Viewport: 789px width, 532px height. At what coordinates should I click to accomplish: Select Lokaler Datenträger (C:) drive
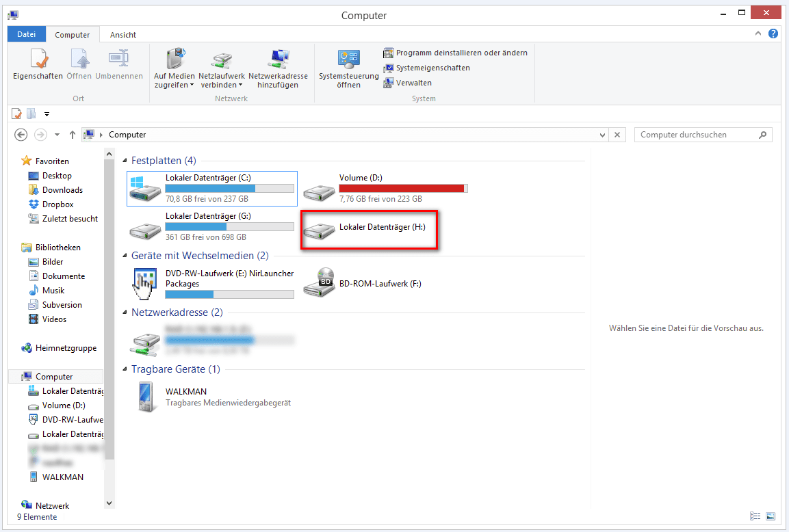[212, 189]
